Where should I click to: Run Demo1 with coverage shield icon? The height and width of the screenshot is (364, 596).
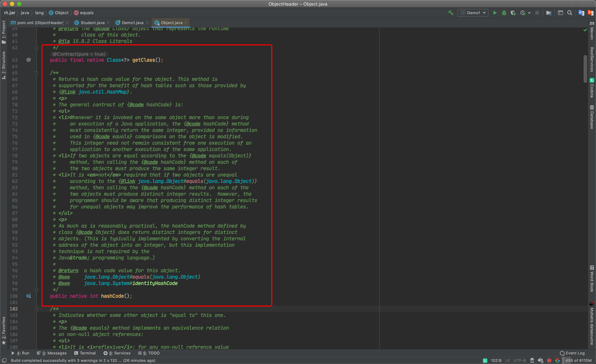click(513, 13)
